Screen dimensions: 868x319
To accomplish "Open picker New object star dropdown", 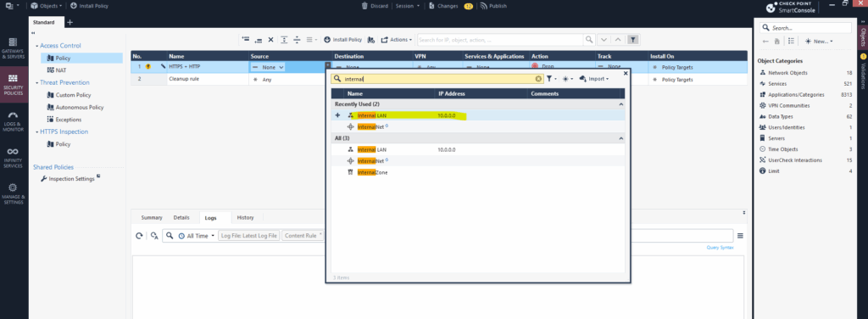I will click(x=567, y=79).
